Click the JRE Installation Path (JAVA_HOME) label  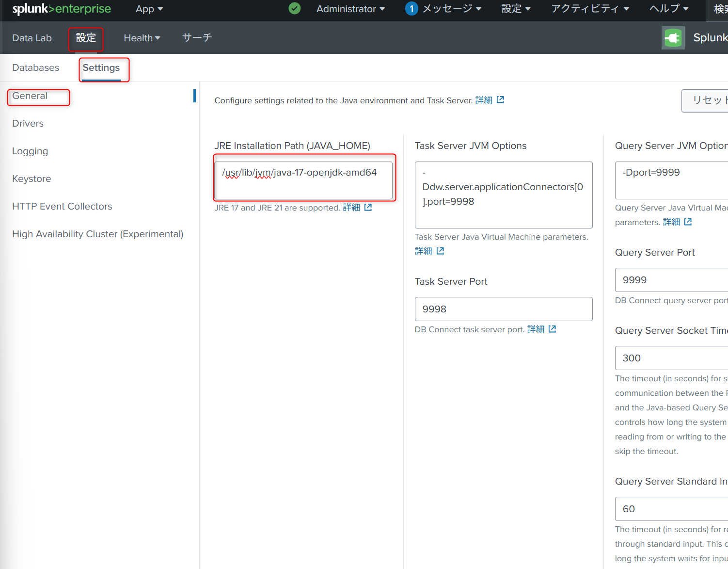tap(292, 146)
